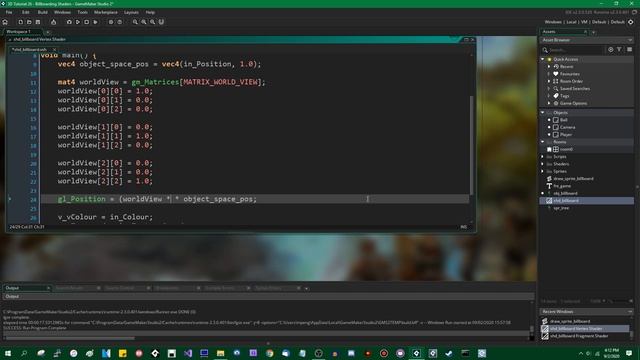Click the Create Executable toolbar icon
Viewport: 640px width, 360px height.
click(x=53, y=22)
